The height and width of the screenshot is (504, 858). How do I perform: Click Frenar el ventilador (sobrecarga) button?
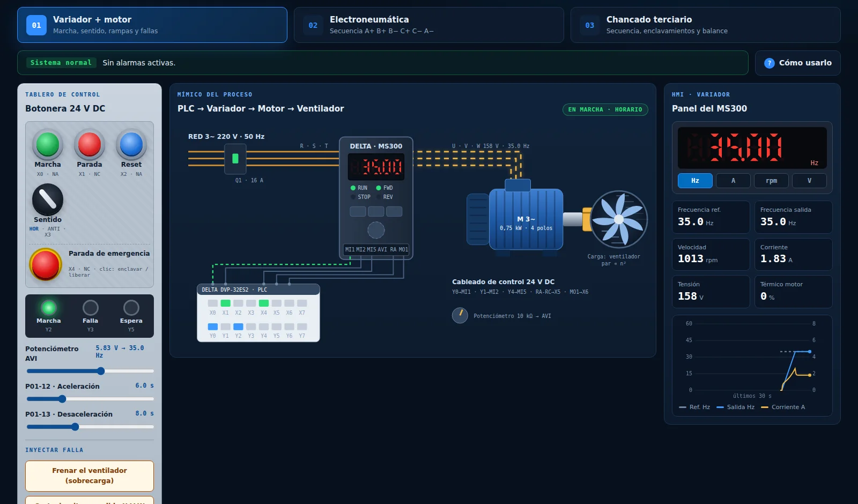coord(90,476)
